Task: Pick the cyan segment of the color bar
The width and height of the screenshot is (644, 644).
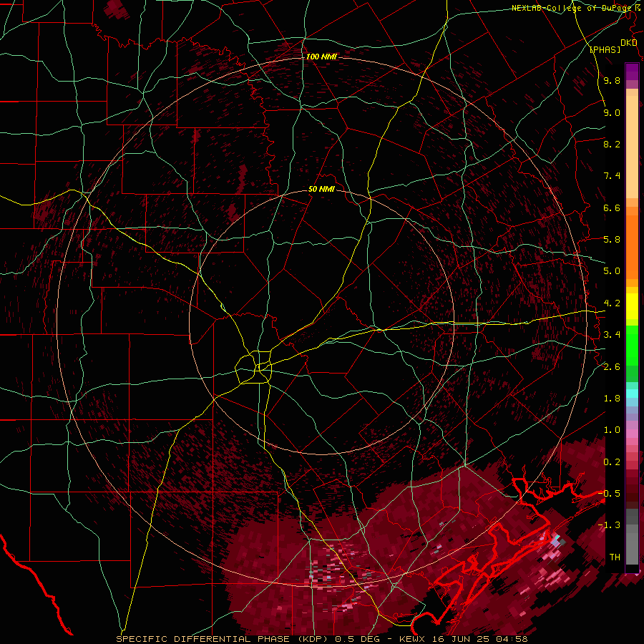Action: (632, 394)
